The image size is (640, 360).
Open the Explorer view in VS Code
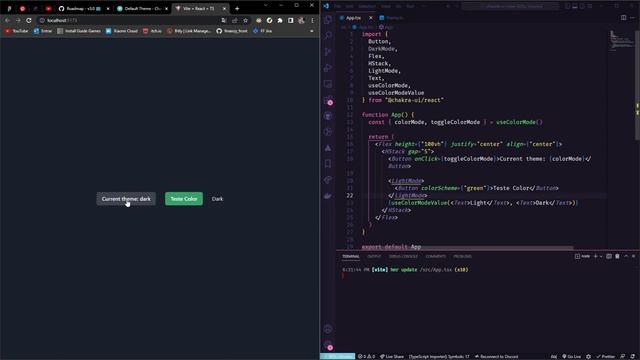(328, 20)
